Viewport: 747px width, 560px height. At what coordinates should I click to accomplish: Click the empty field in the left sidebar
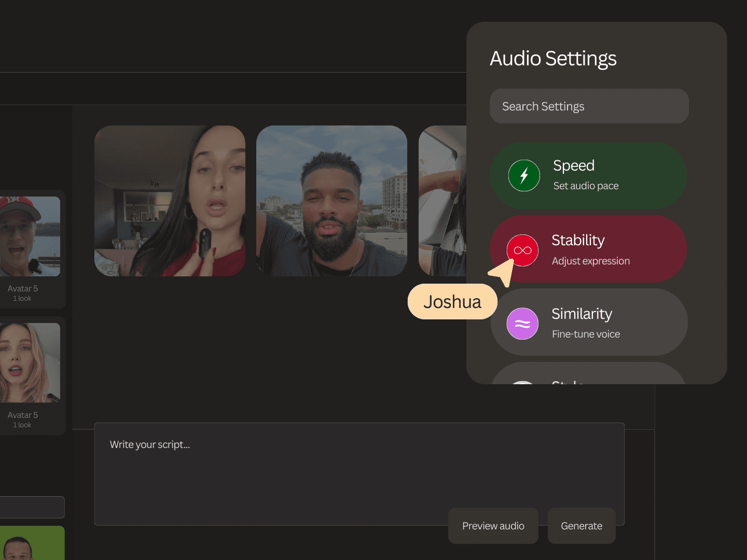pos(31,507)
